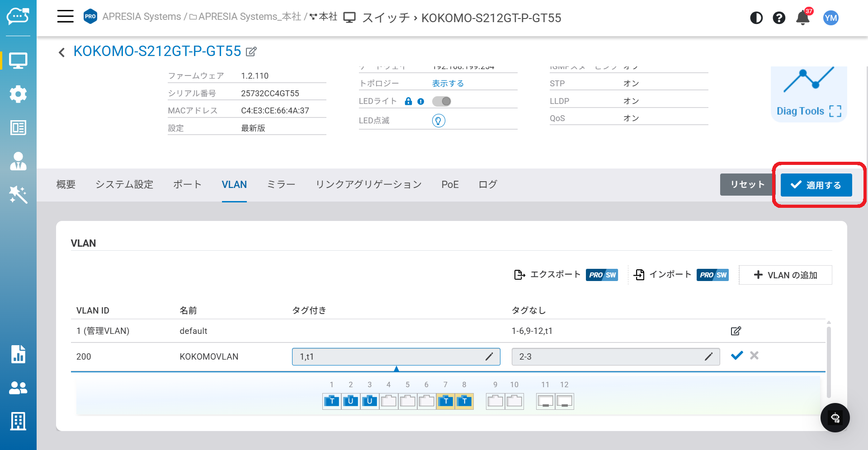The height and width of the screenshot is (450, 868).
Task: Go back using the left chevron
Action: pos(62,52)
